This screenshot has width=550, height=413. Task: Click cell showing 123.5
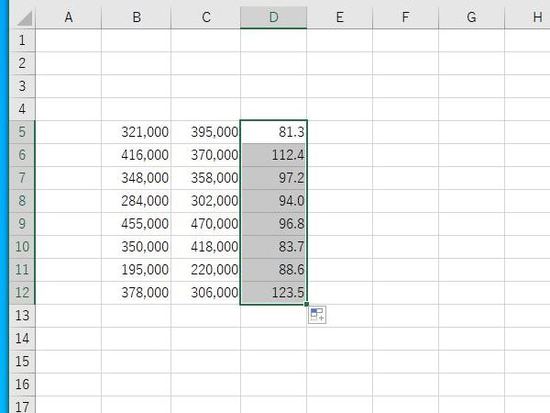[x=274, y=293]
